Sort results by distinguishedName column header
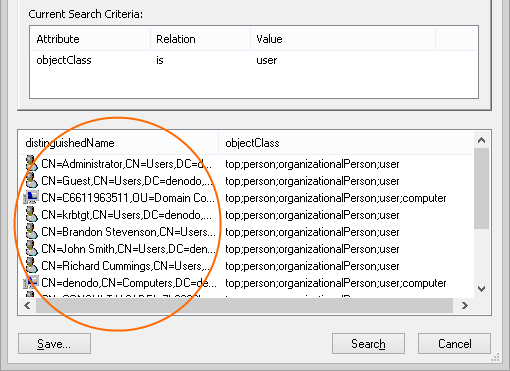The image size is (510, 371). click(x=119, y=143)
